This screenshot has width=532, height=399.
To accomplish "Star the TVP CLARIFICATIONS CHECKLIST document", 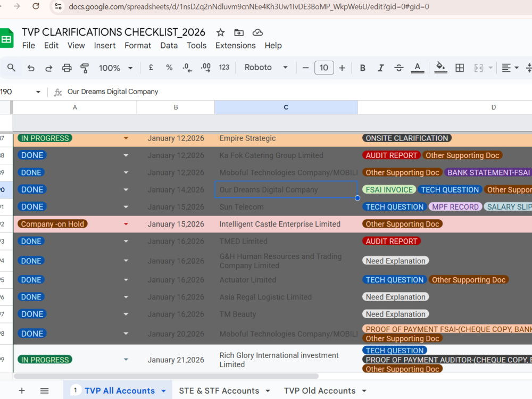I will coord(221,32).
